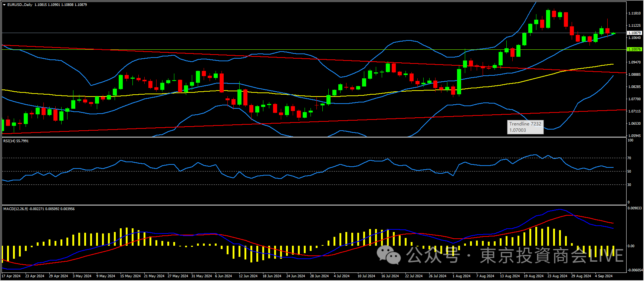Click the 7 Aug 2024 date label

485,276
